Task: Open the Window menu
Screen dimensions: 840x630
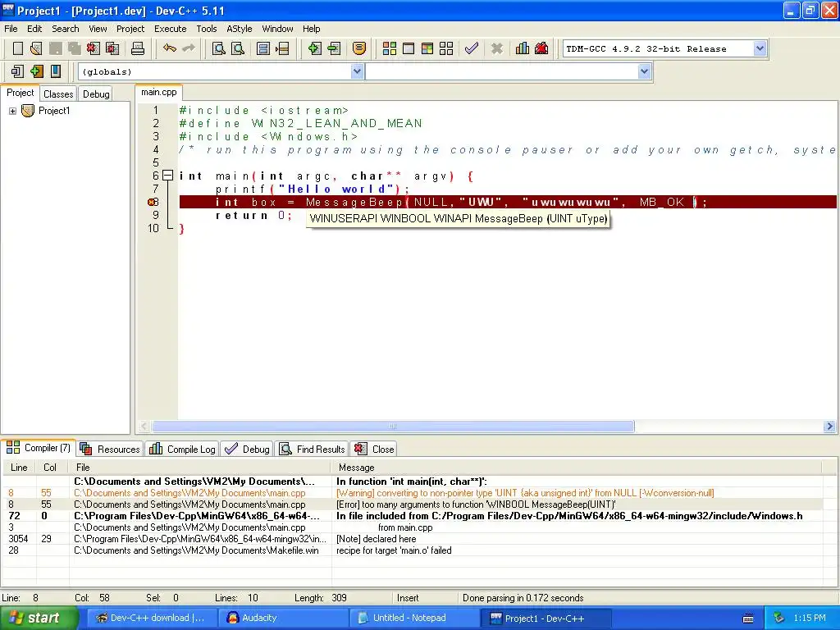Action: [277, 29]
